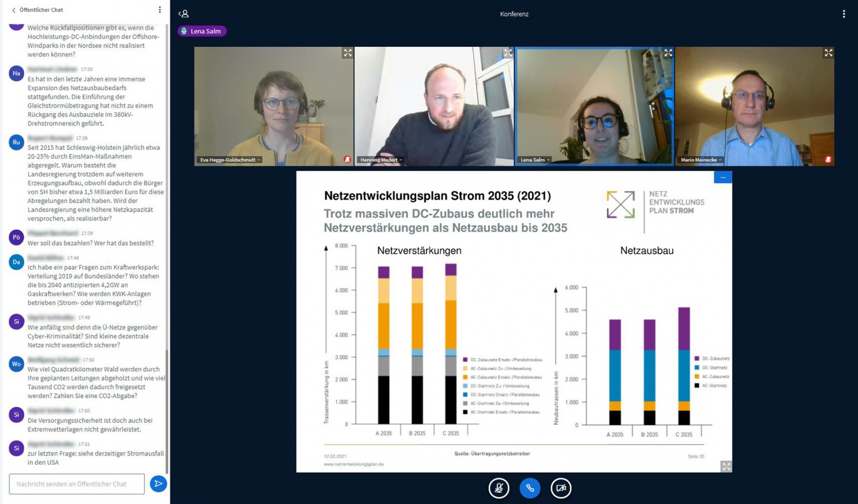Show the presentation slide in fullscreen
The height and width of the screenshot is (504, 858).
coord(726,466)
